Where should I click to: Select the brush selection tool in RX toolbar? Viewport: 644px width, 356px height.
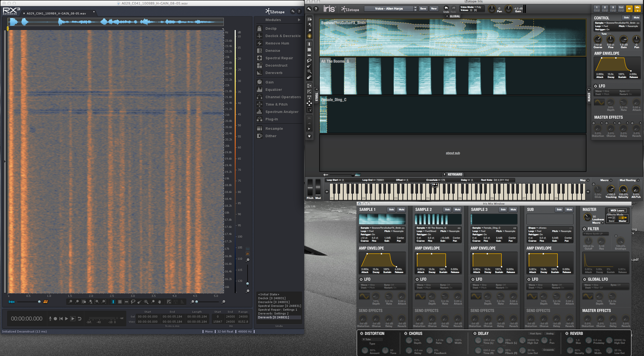139,302
